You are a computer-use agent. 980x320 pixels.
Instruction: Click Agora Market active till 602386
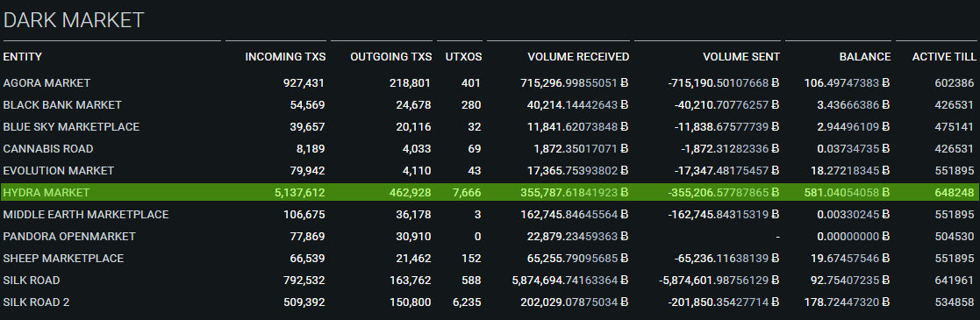(955, 83)
